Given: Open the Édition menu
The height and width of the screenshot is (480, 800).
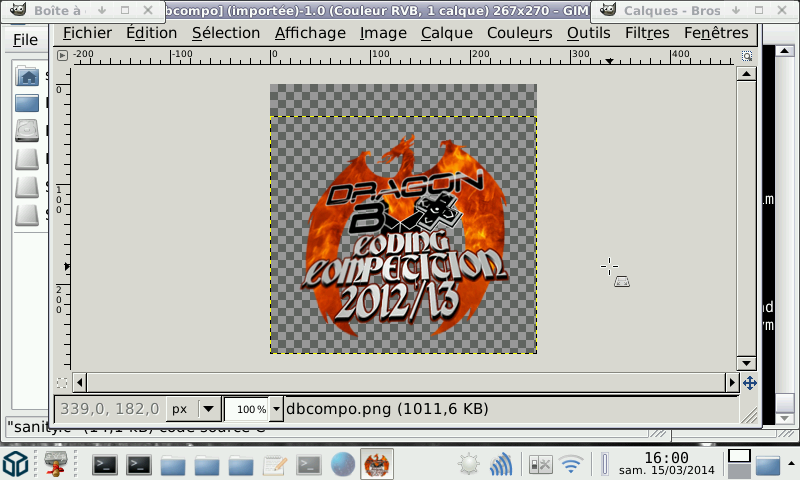Looking at the screenshot, I should [152, 33].
